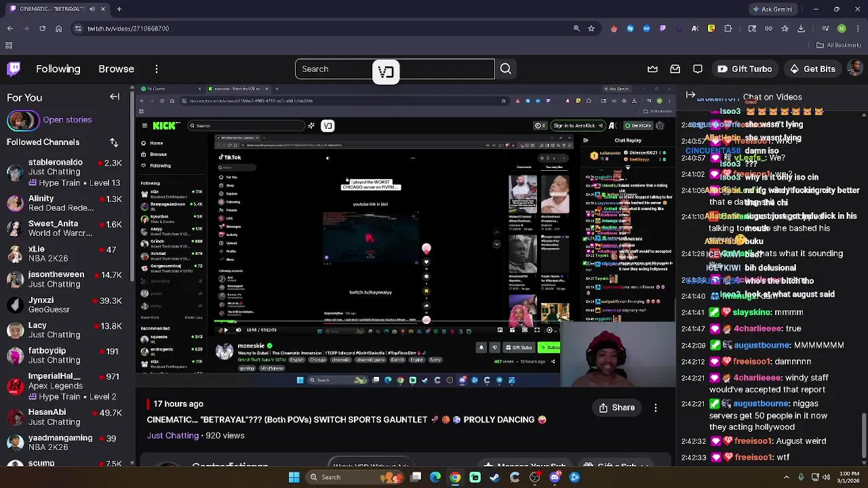Bookmark this page with star icon

[591, 28]
